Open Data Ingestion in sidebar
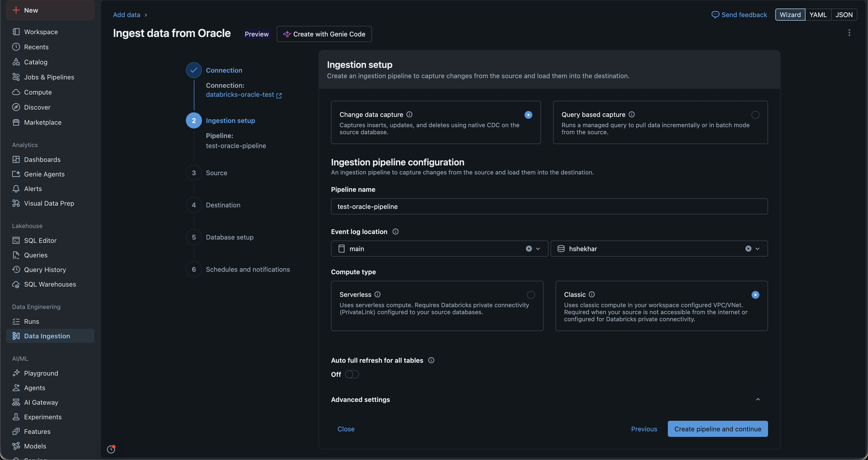 50,336
